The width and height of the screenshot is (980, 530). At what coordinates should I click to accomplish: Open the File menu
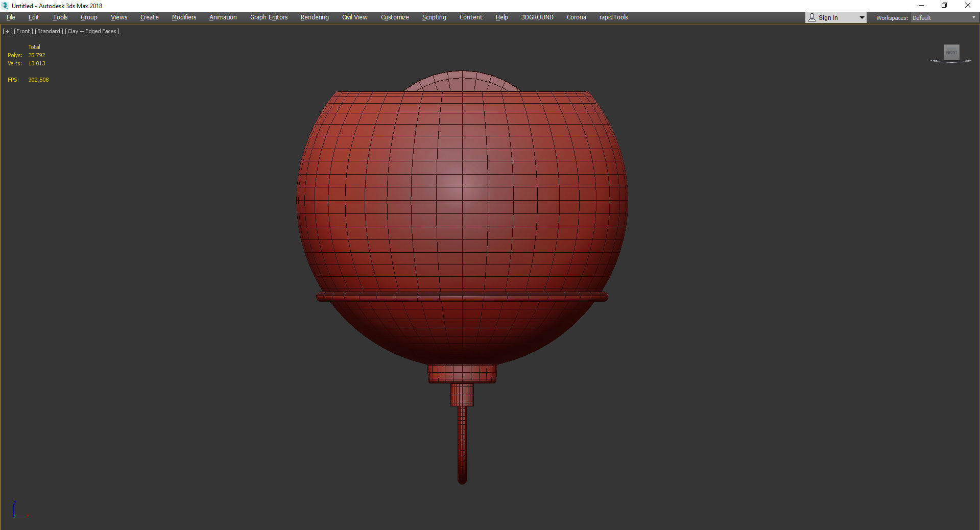point(11,17)
